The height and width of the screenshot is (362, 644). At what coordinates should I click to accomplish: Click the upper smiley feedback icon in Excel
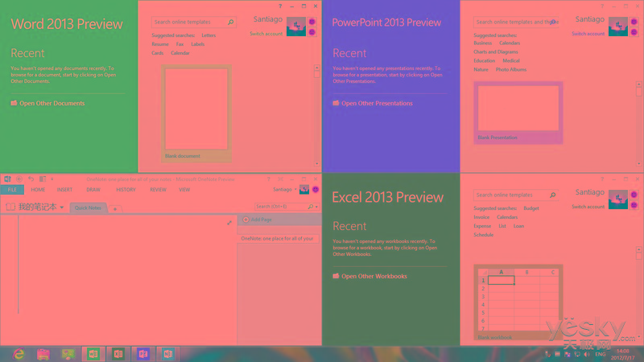pyautogui.click(x=634, y=195)
